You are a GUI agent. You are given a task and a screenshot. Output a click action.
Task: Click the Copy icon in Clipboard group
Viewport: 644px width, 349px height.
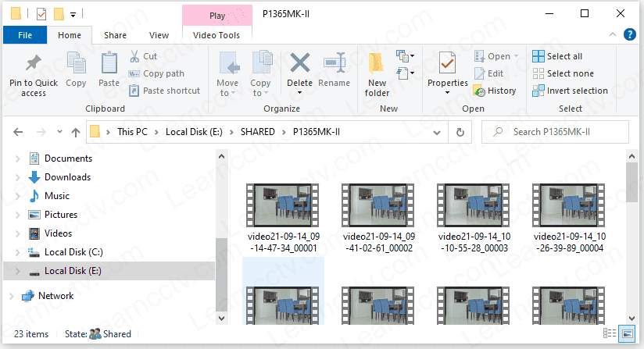[x=76, y=63]
